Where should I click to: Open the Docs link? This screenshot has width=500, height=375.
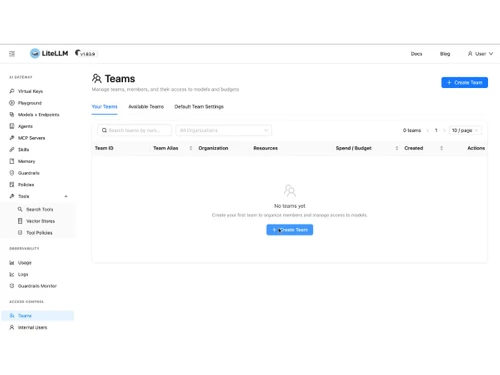click(416, 54)
